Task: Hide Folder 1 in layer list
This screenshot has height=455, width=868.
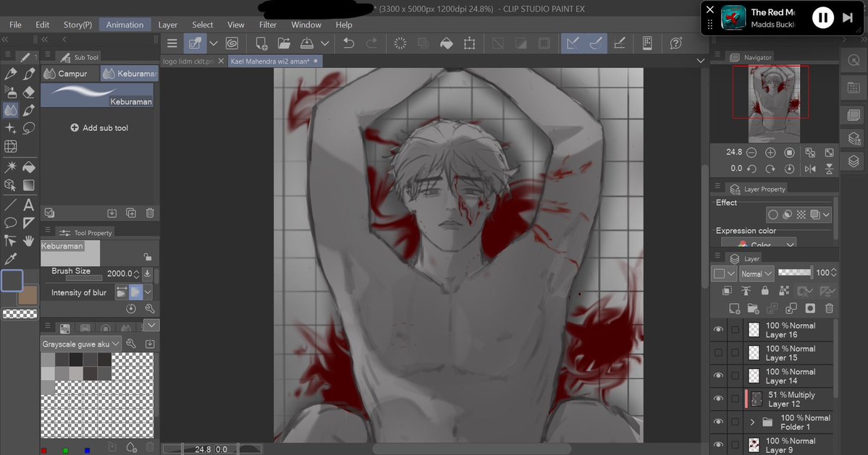Action: click(718, 422)
